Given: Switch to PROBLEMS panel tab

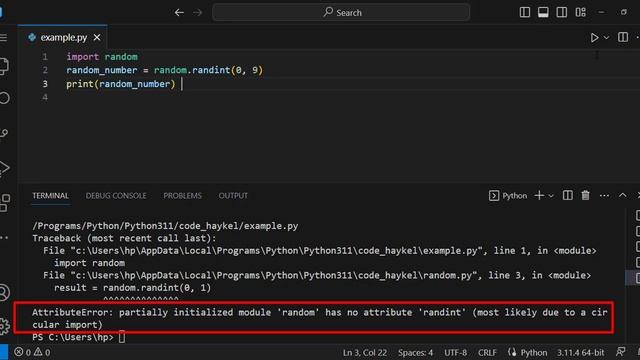Looking at the screenshot, I should point(182,196).
